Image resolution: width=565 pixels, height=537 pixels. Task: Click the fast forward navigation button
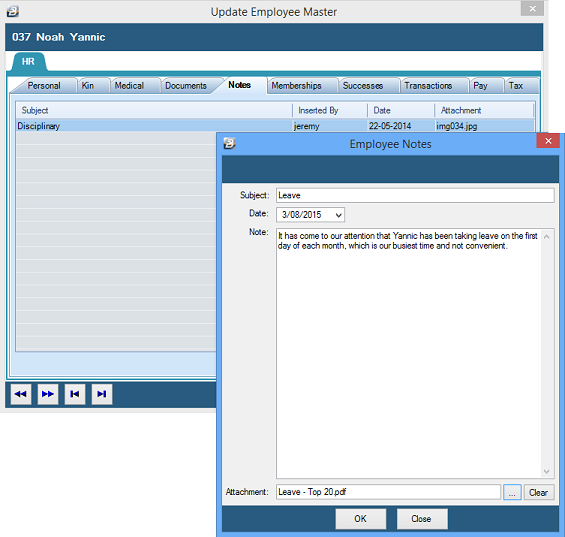(48, 394)
